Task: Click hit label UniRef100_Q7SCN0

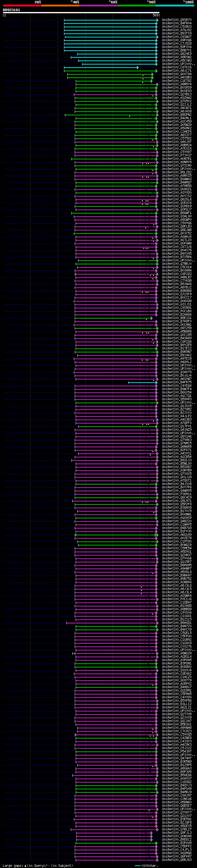Action: 177,165
